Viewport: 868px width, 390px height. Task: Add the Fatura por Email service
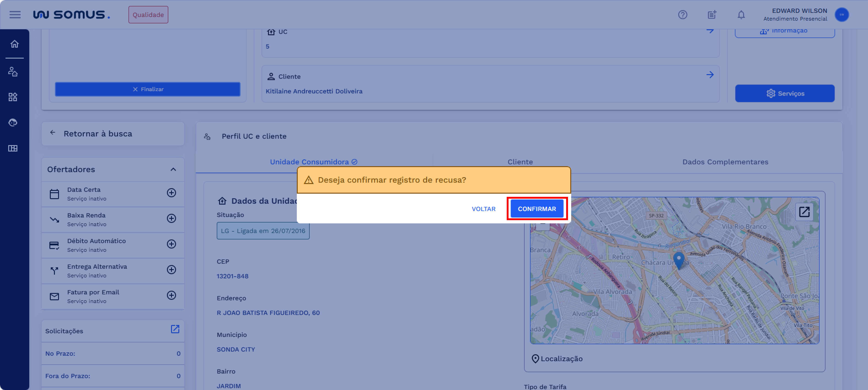point(171,295)
